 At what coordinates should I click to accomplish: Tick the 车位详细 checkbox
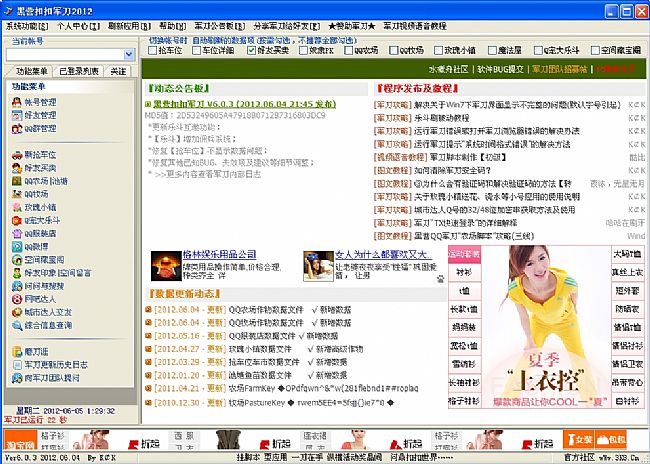click(196, 51)
